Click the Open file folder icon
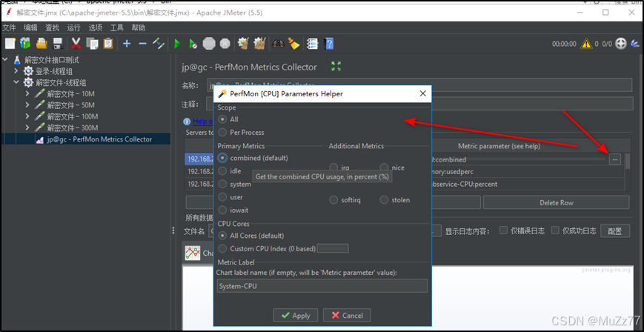The image size is (644, 332). point(42,44)
